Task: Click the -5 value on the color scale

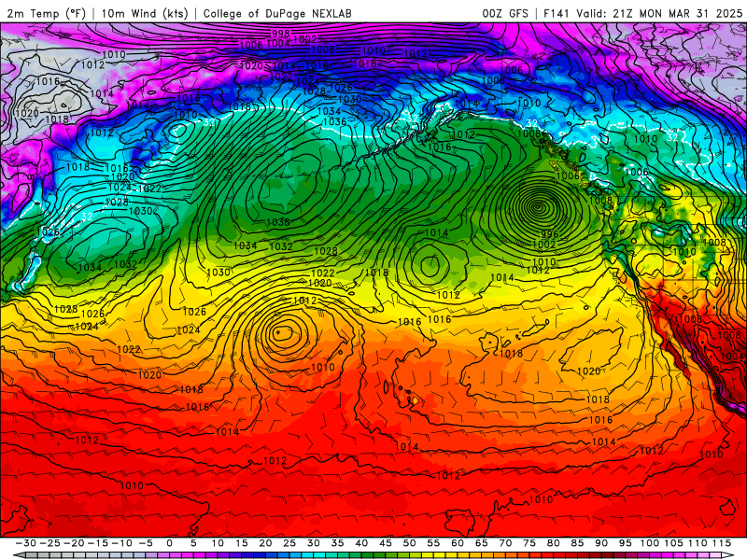Action: click(x=146, y=543)
